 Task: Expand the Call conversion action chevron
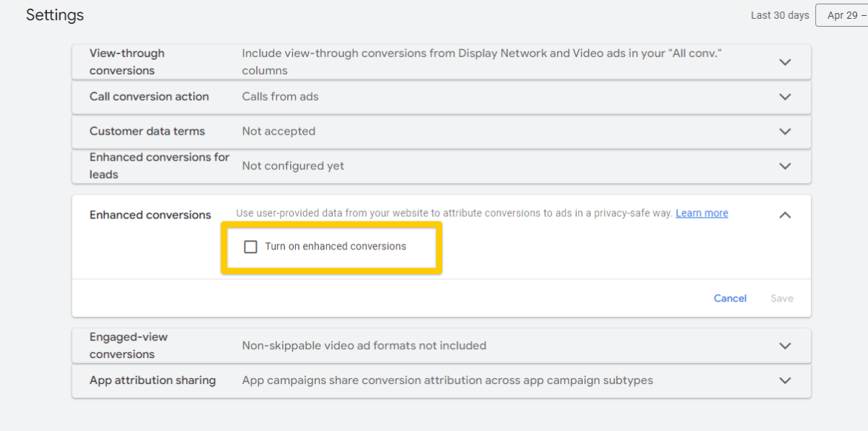pyautogui.click(x=785, y=97)
